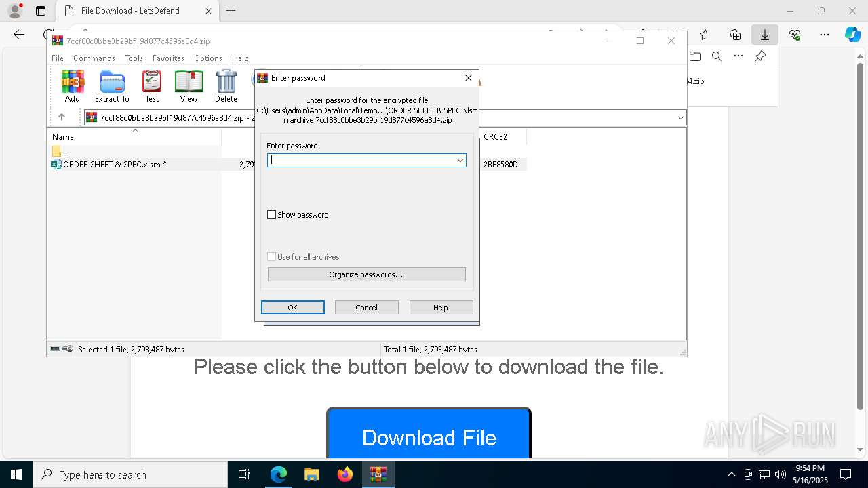The image size is (868, 488).
Task: Open downloads folder icon in downloads panel
Action: click(694, 56)
